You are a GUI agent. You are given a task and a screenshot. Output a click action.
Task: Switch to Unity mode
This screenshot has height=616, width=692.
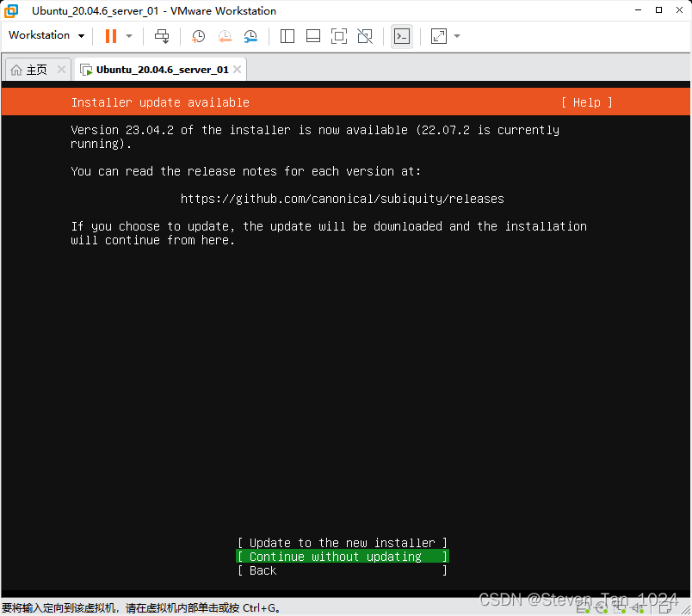pos(365,36)
